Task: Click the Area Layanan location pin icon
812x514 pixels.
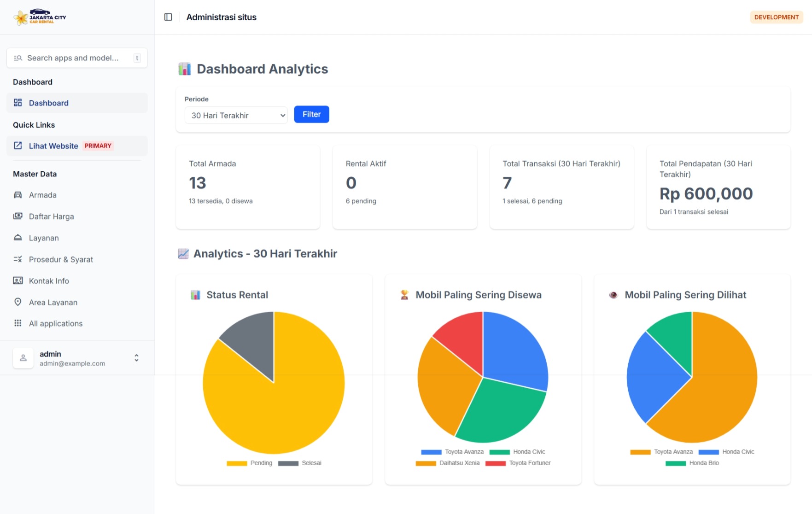Action: point(18,302)
